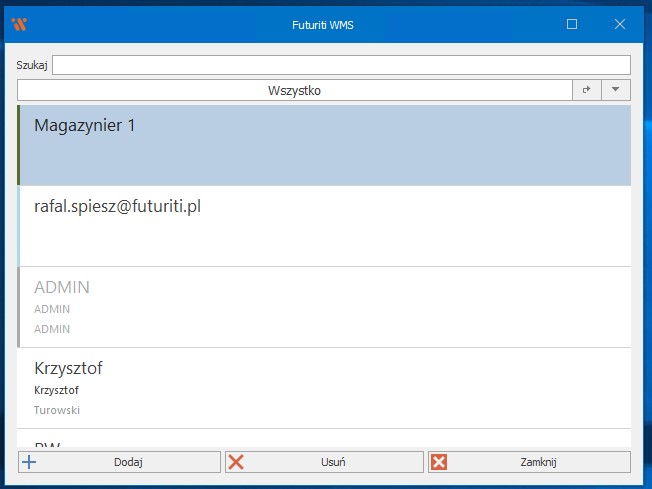Viewport: 652px width, 489px height.
Task: Click the Wszystko filter combo box
Action: [294, 90]
